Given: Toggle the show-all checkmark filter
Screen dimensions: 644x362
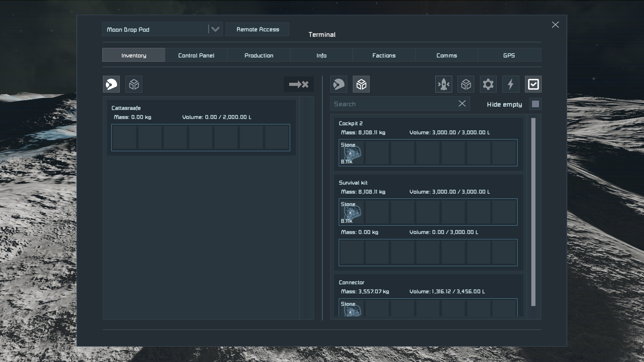Looking at the screenshot, I should [533, 84].
